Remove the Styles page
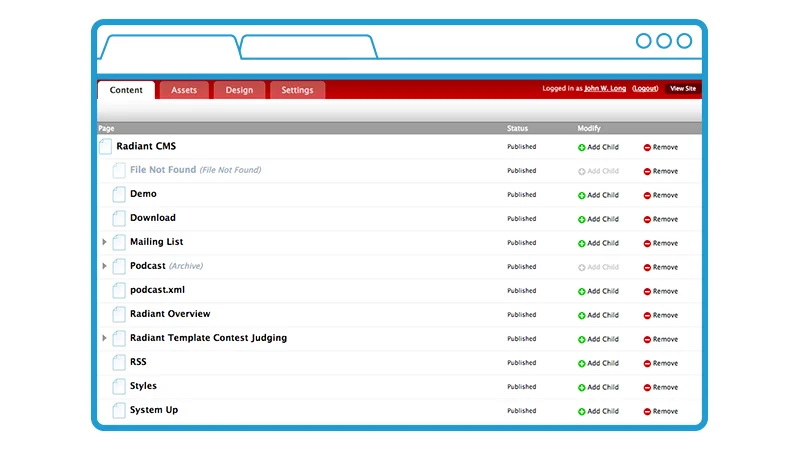800x450 pixels. coord(661,387)
